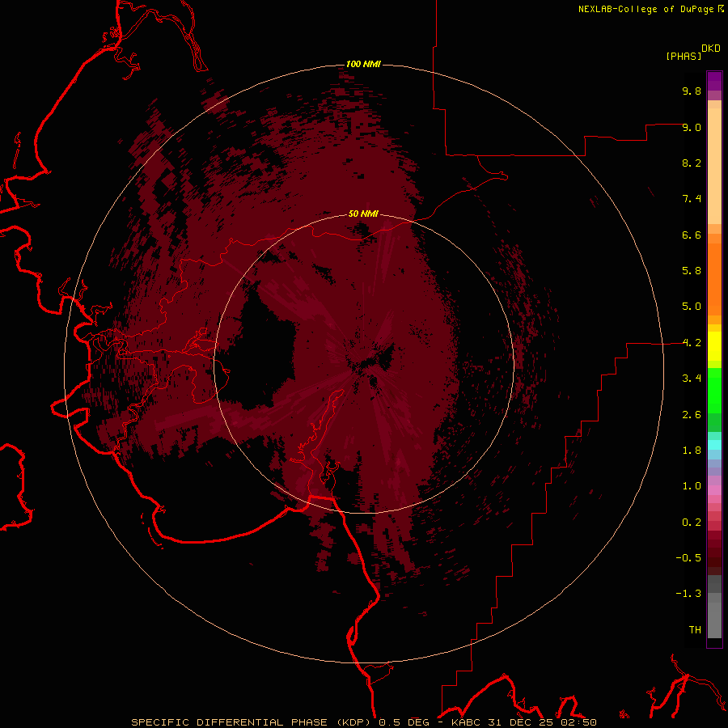Image resolution: width=728 pixels, height=728 pixels.
Task: Pick the yellow segment beside 4.2
Action: 714,346
